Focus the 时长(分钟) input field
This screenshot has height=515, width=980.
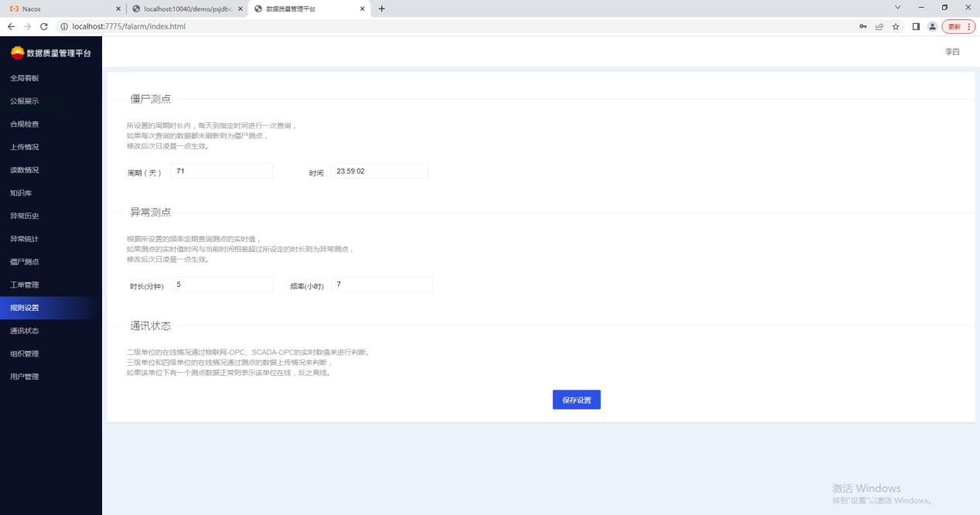coord(222,285)
